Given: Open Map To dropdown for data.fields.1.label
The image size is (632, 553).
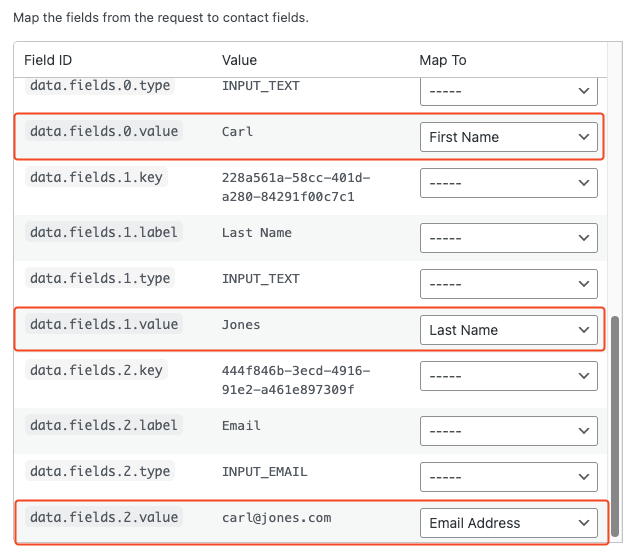Looking at the screenshot, I should [x=508, y=238].
